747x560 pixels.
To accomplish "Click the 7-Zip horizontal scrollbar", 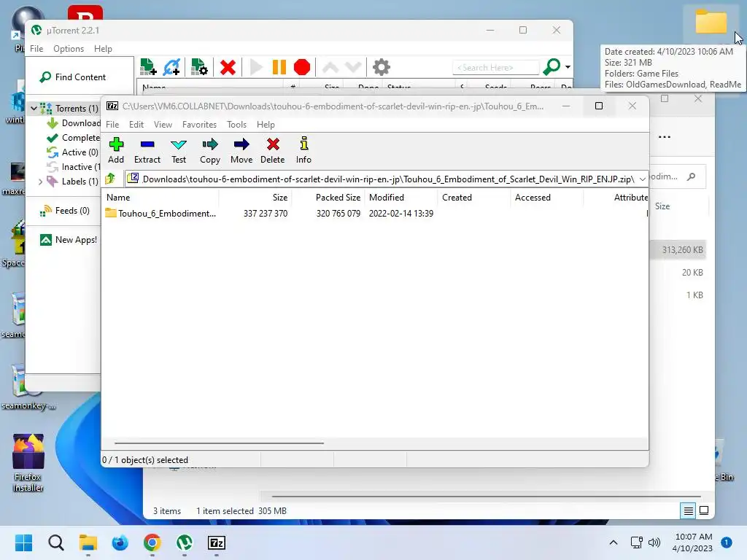I will [x=219, y=443].
